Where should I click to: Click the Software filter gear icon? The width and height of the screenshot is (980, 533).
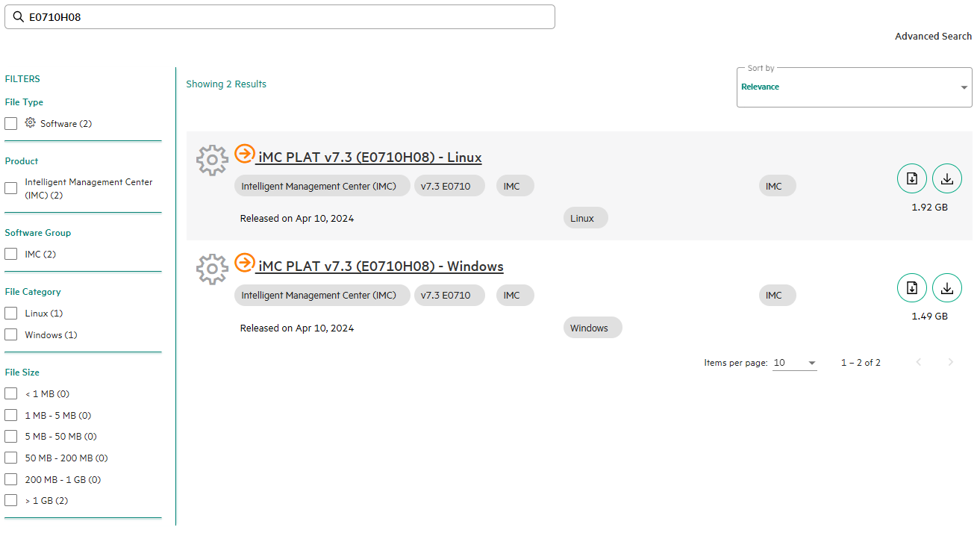pos(31,123)
